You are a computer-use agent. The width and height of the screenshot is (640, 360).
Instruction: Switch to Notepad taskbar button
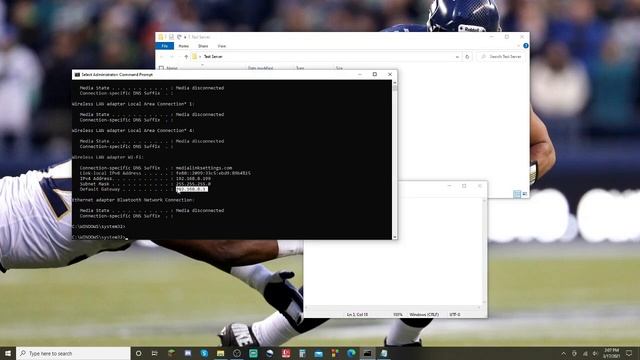[384, 353]
